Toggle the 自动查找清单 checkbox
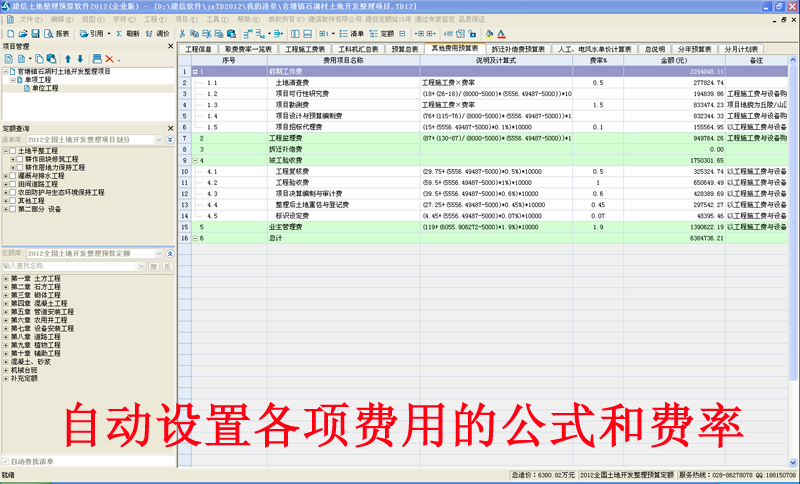Image resolution: width=800 pixels, height=484 pixels. [x=5, y=461]
